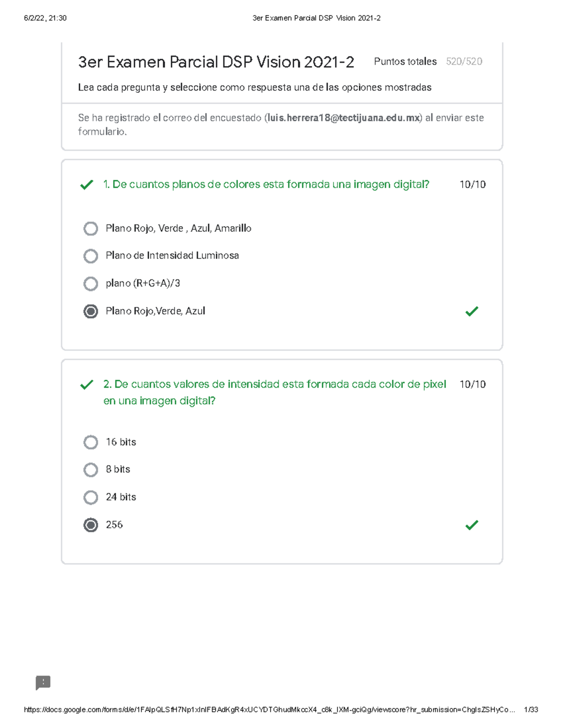563x728 pixels.
Task: Select the plano (R+G+A)/3 option
Action: (91, 284)
